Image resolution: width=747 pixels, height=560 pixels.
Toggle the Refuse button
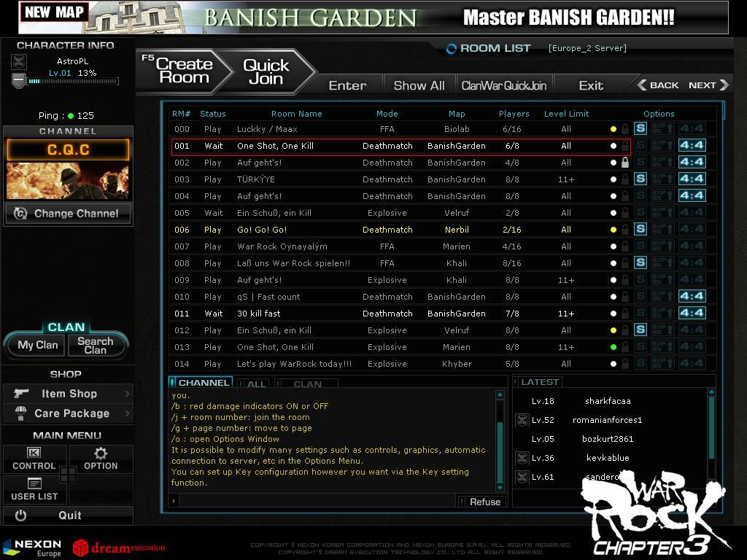(481, 502)
